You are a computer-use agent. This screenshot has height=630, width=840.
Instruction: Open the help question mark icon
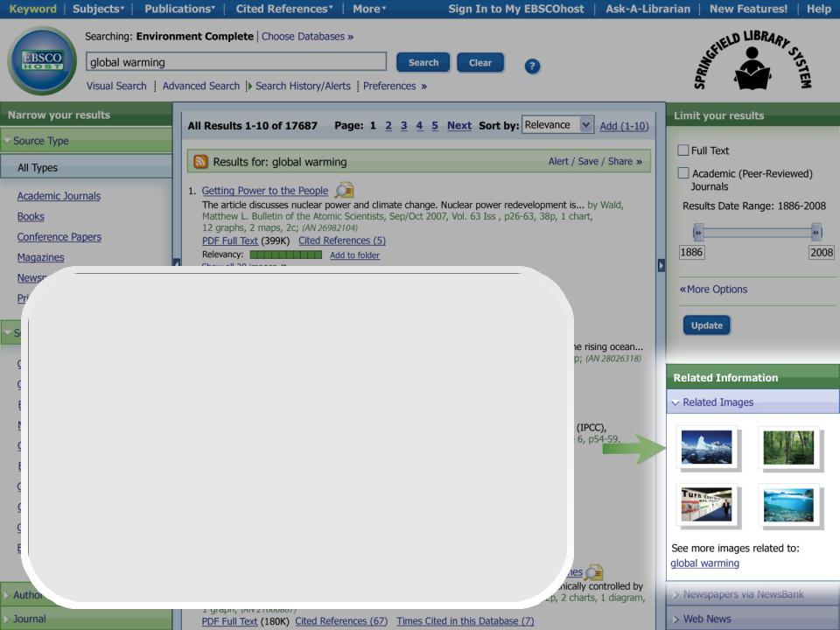point(532,66)
